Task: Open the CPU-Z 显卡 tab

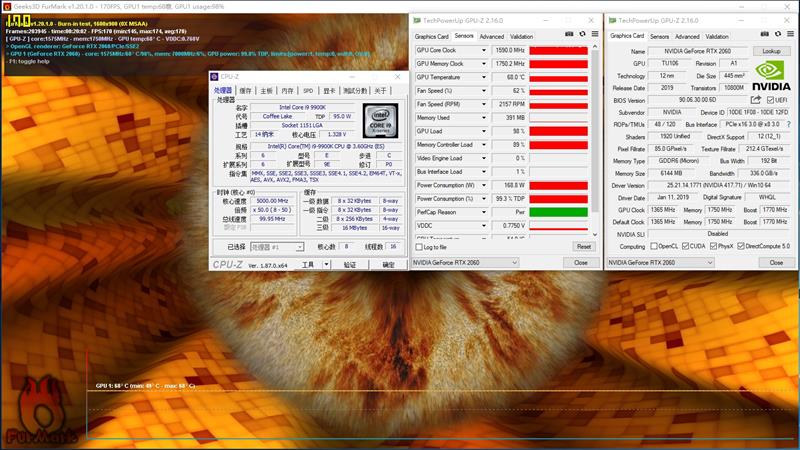Action: click(x=329, y=90)
